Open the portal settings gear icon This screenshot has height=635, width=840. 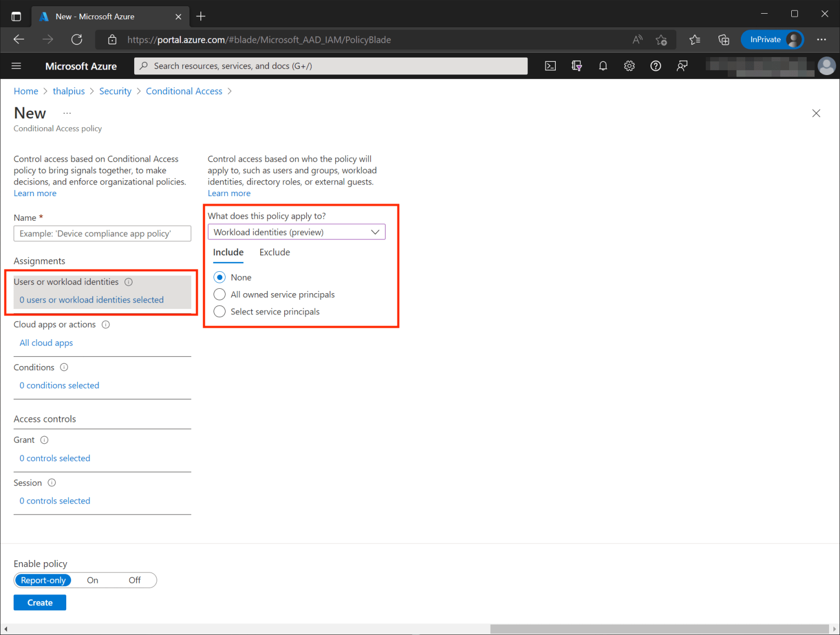point(629,66)
